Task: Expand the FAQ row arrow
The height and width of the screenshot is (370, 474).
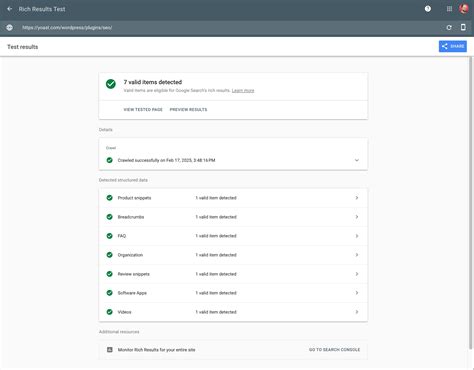Action: point(357,236)
